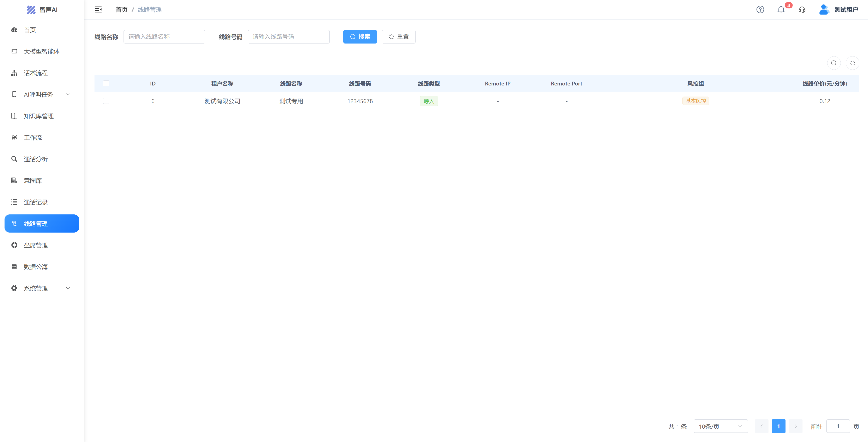Click the 基本风控 tag
Image resolution: width=868 pixels, height=442 pixels.
tap(696, 101)
